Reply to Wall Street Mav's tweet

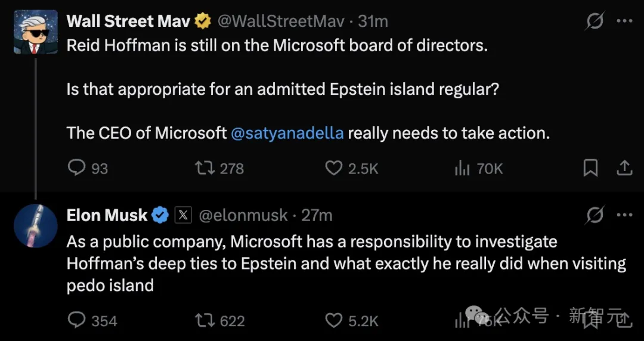[x=78, y=169]
